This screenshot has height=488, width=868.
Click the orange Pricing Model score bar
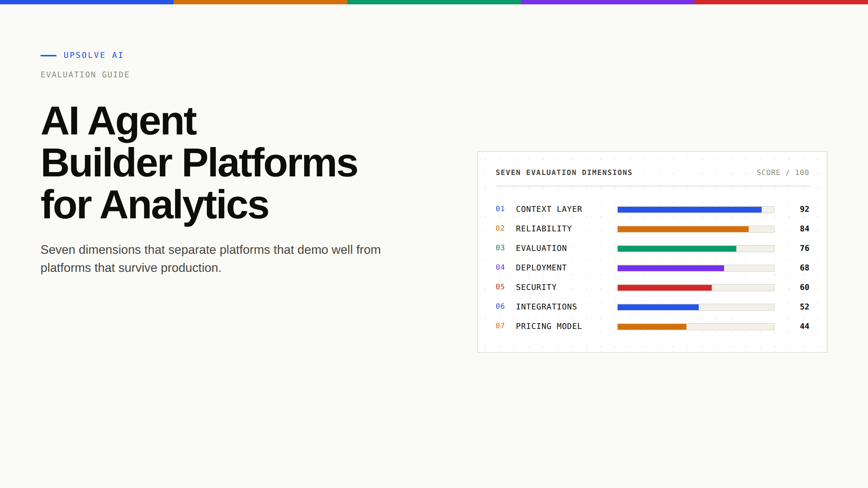652,327
